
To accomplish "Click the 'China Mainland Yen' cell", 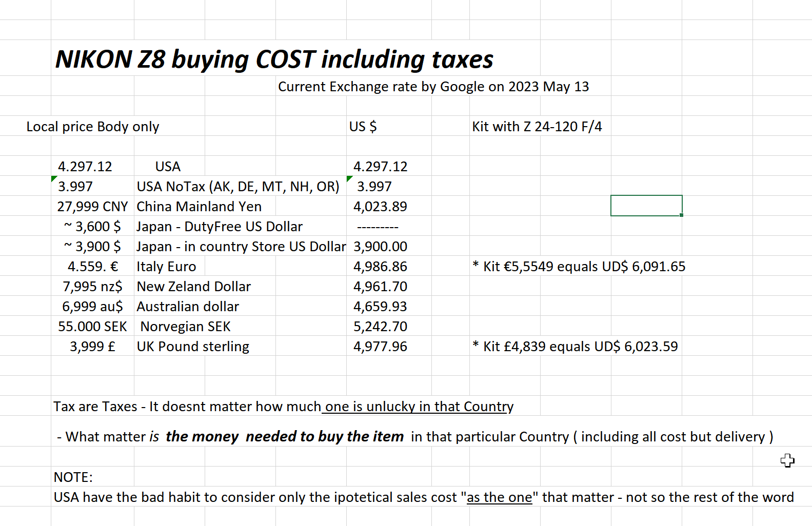I will click(199, 207).
